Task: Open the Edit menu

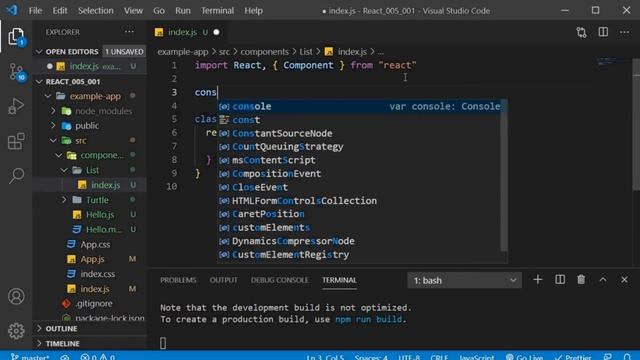Action: 60,11
